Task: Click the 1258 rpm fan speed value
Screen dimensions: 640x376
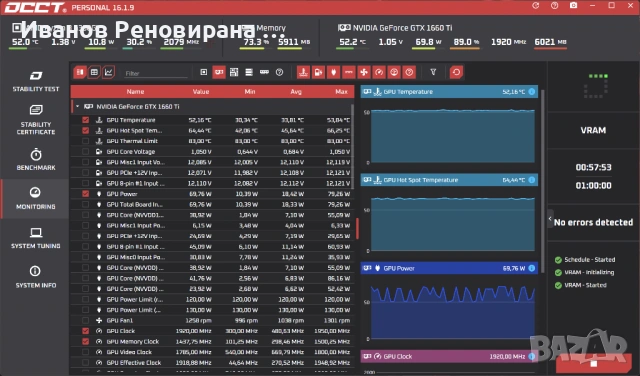Action: tap(198, 320)
